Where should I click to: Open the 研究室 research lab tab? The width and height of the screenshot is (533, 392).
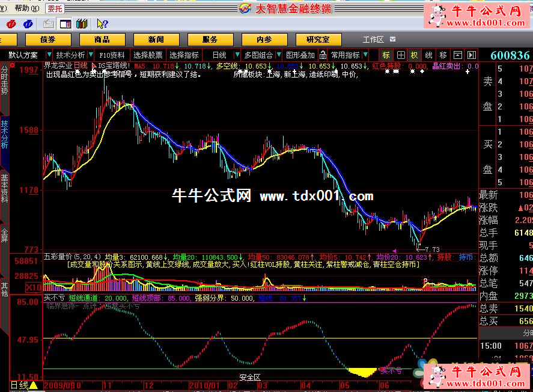[x=318, y=40]
